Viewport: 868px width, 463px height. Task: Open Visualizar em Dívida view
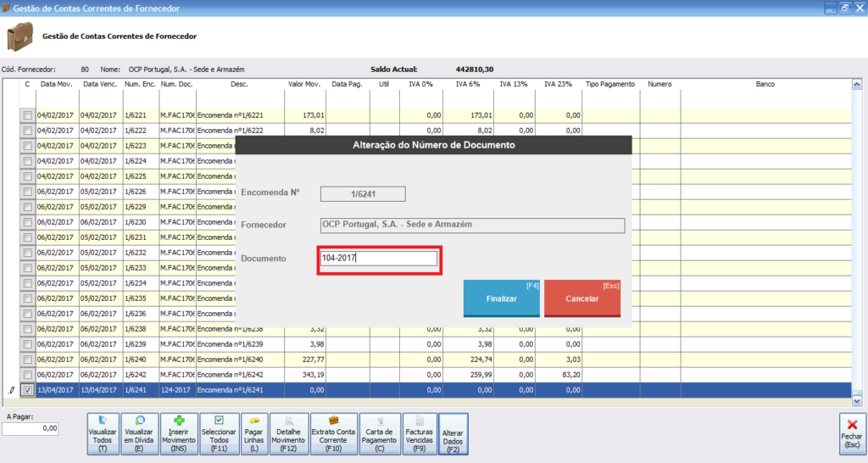click(x=139, y=435)
